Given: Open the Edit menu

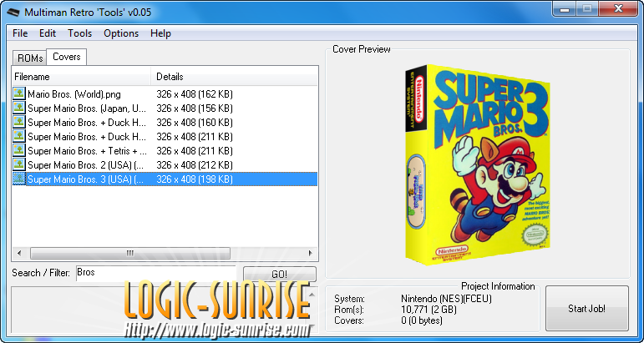Looking at the screenshot, I should tap(48, 33).
